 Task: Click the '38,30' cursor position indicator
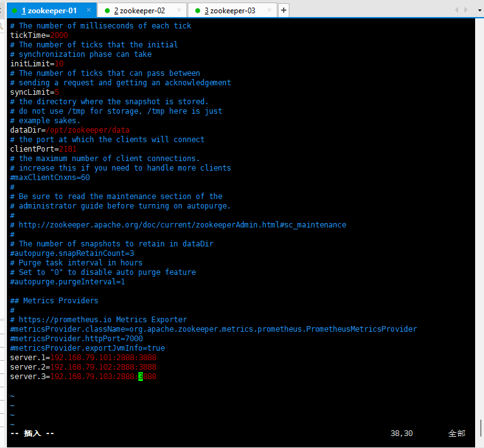click(401, 433)
